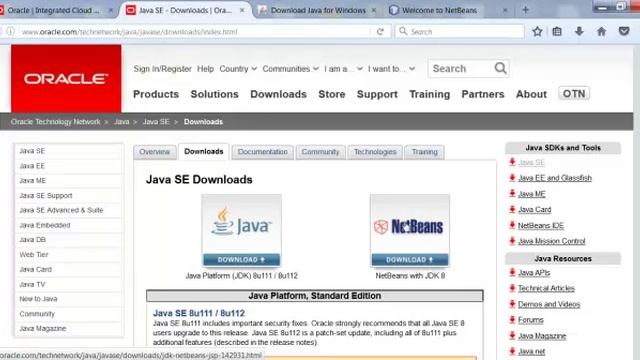Open the Solutions menu
The height and width of the screenshot is (360, 640).
tap(214, 94)
